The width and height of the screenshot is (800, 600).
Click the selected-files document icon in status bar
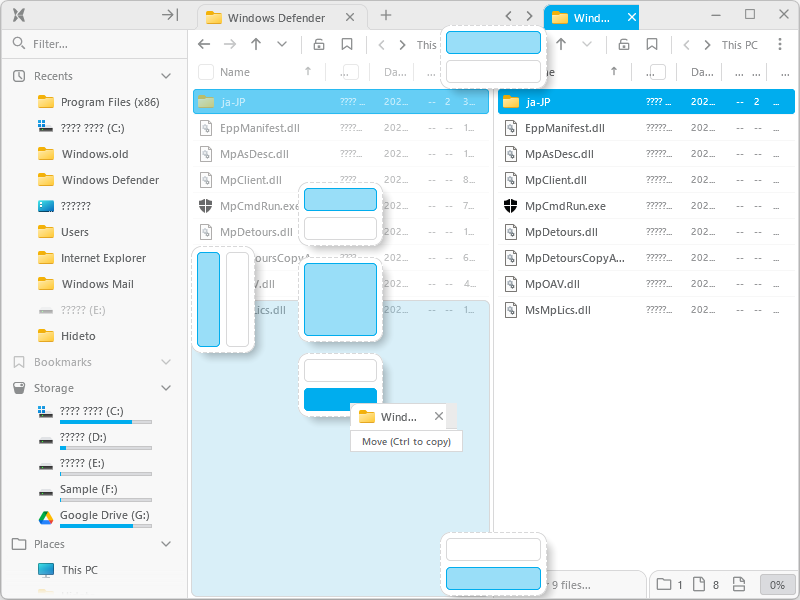738,584
